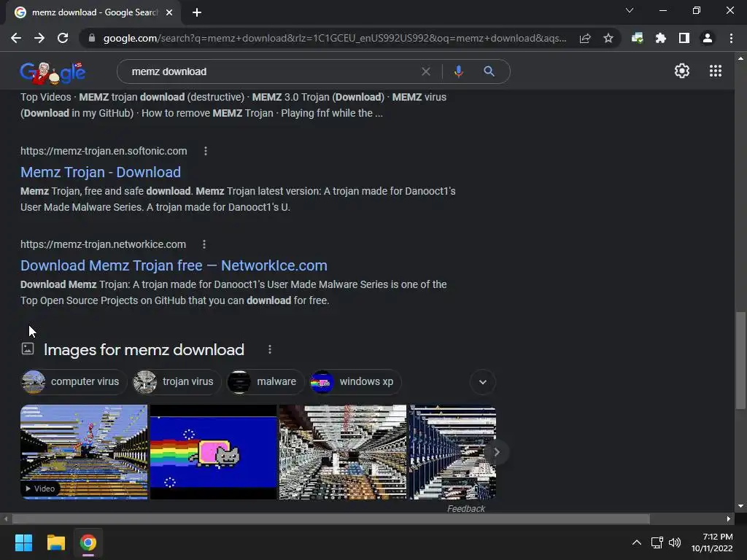Open the Extensions puzzle piece menu
747x560 pixels.
click(660, 38)
